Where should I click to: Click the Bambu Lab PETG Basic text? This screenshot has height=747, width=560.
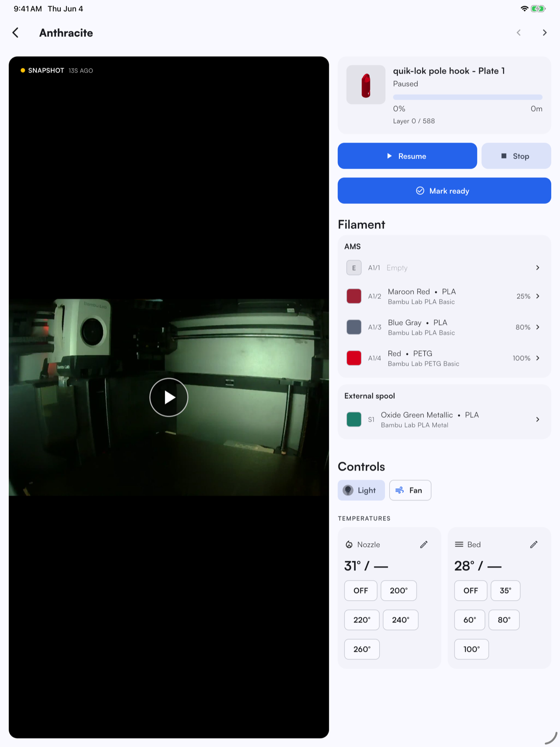point(423,363)
